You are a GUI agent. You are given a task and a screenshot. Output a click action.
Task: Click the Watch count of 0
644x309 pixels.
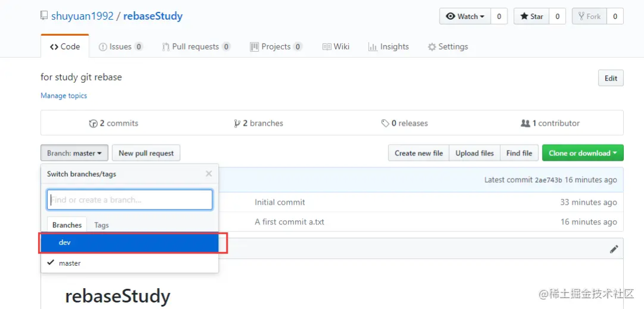[x=499, y=17]
